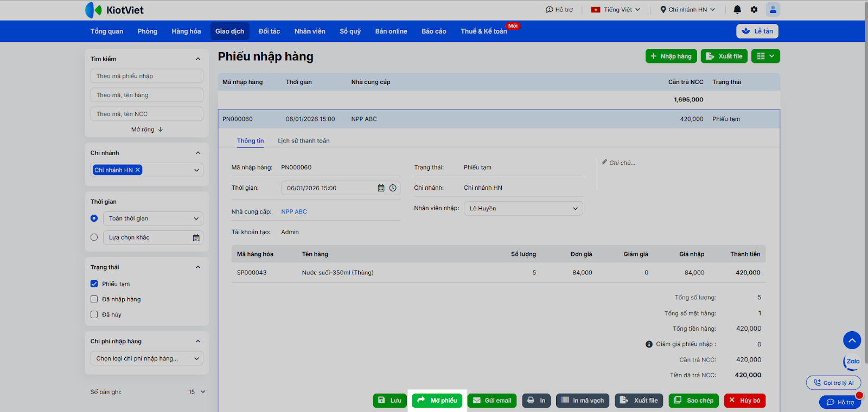Click the Gửi email button

[x=492, y=401]
